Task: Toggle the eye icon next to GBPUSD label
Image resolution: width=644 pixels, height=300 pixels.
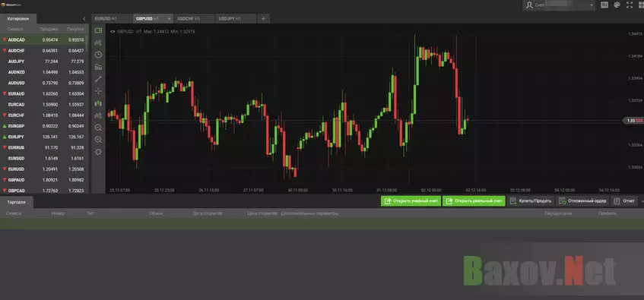Action: (x=113, y=31)
